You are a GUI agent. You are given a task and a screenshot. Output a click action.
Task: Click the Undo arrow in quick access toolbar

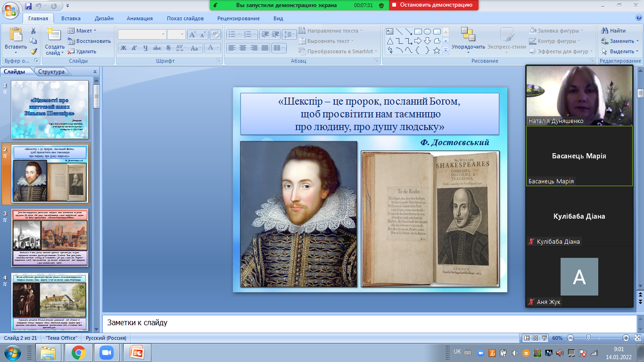tap(41, 6)
